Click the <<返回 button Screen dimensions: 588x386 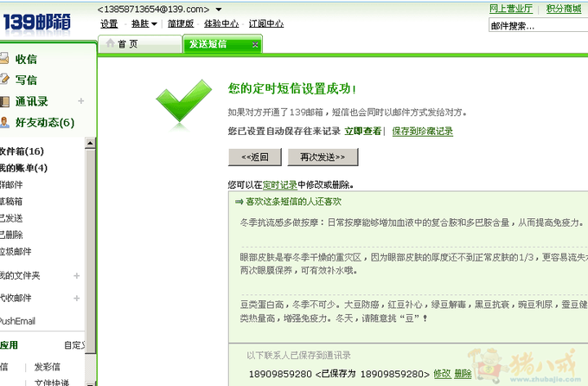pyautogui.click(x=255, y=157)
